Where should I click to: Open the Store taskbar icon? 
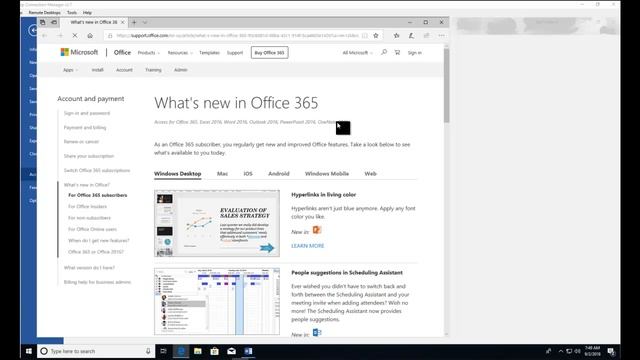pyautogui.click(x=214, y=351)
